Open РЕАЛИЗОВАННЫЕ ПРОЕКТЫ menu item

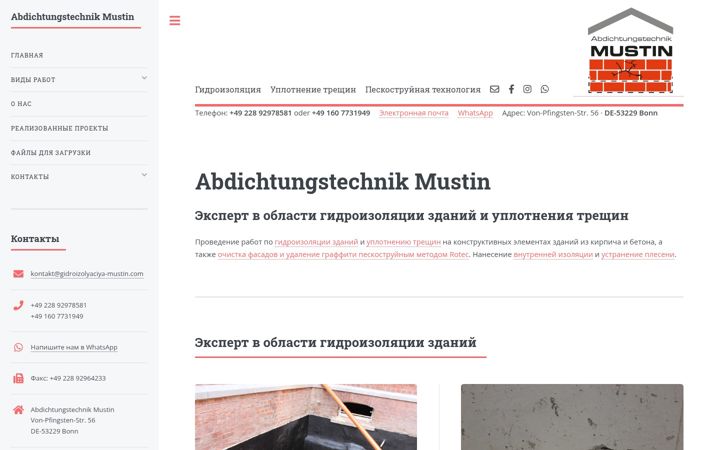tap(60, 128)
